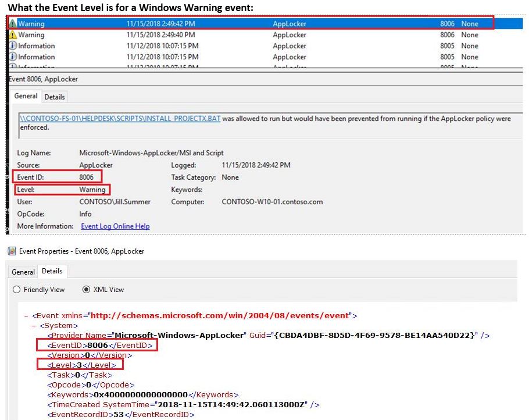This screenshot has height=420, width=529.
Task: Click the EventRecordID 53 XML line
Action: pyautogui.click(x=121, y=414)
